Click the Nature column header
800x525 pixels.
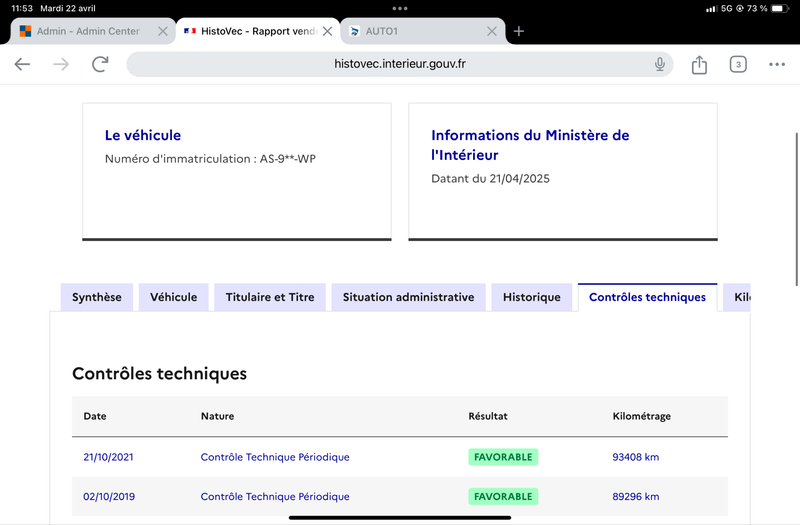pyautogui.click(x=217, y=416)
